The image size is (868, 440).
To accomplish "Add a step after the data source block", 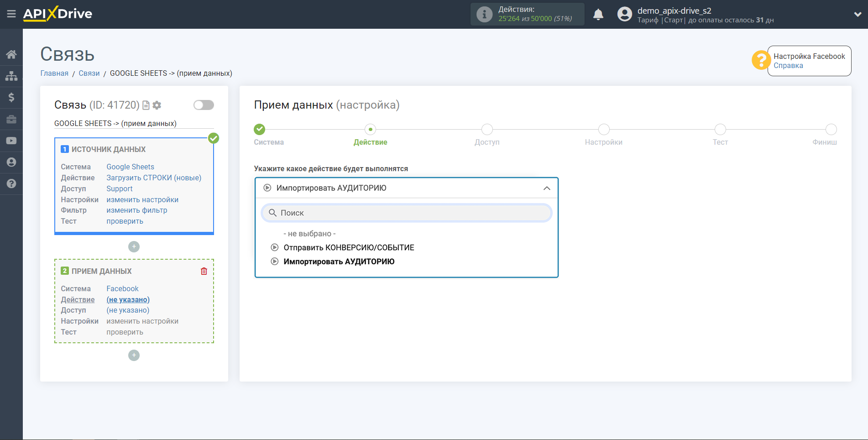I will point(134,246).
